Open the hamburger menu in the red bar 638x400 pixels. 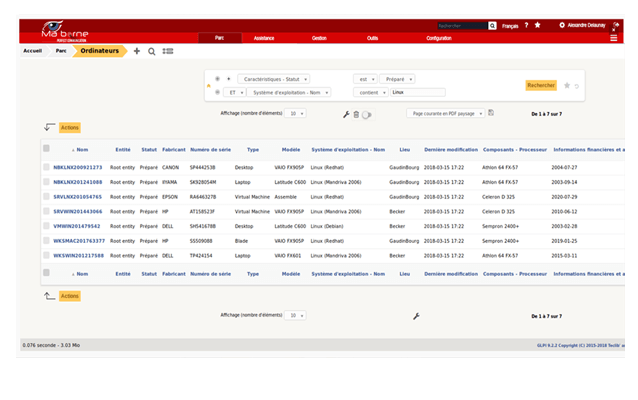(614, 38)
